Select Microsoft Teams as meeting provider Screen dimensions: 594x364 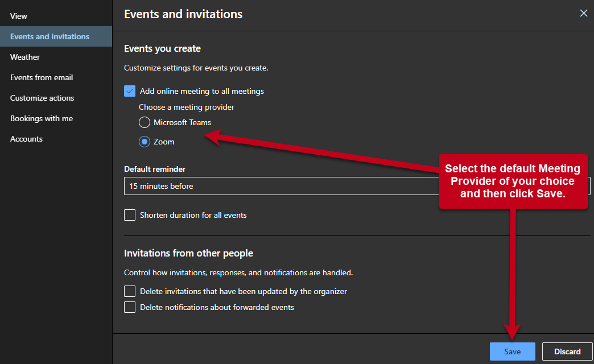click(x=145, y=122)
